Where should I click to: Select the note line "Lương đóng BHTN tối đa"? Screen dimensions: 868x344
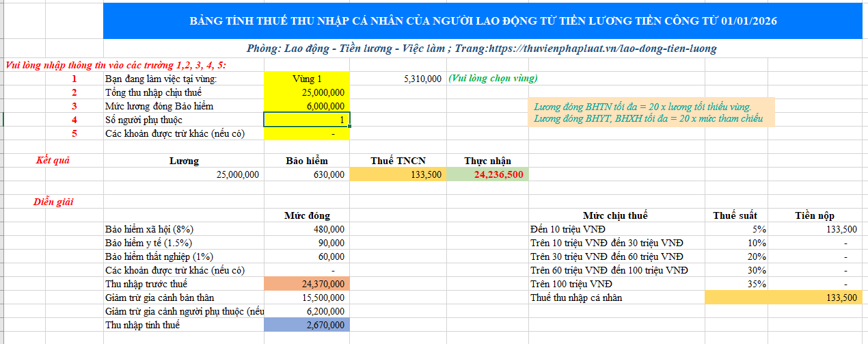point(642,107)
